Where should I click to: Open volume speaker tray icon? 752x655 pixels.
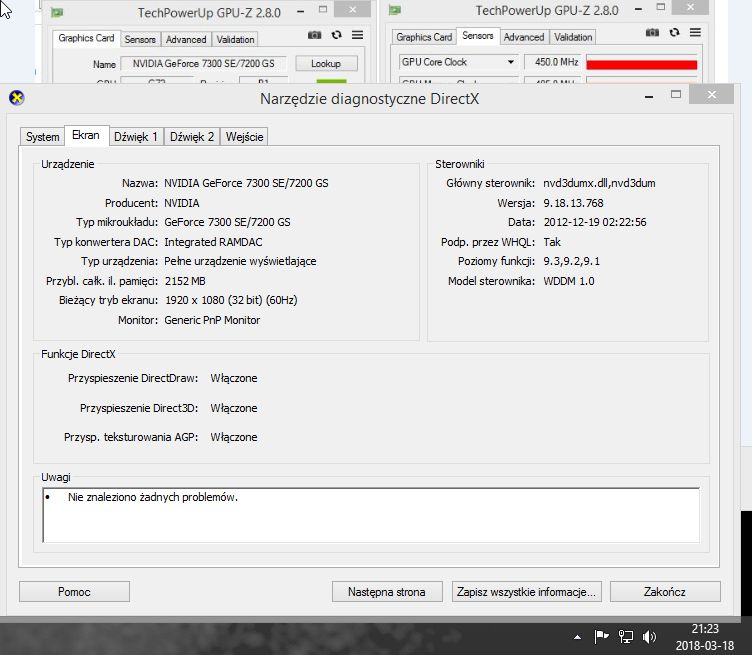(649, 637)
